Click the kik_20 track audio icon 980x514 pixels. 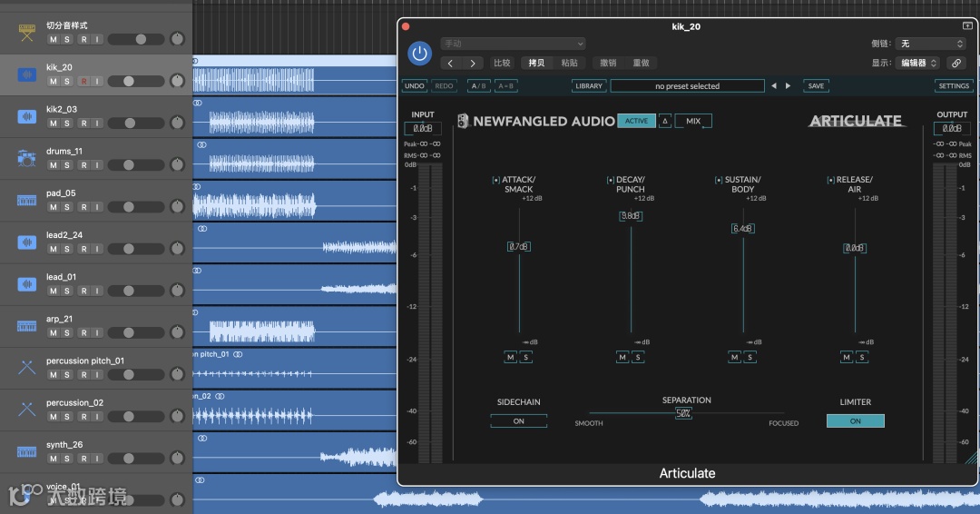coord(26,74)
